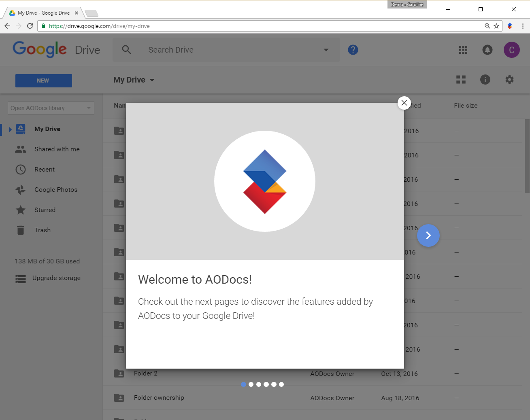Select the fourth page indicator dot
This screenshot has width=530, height=420.
point(266,384)
